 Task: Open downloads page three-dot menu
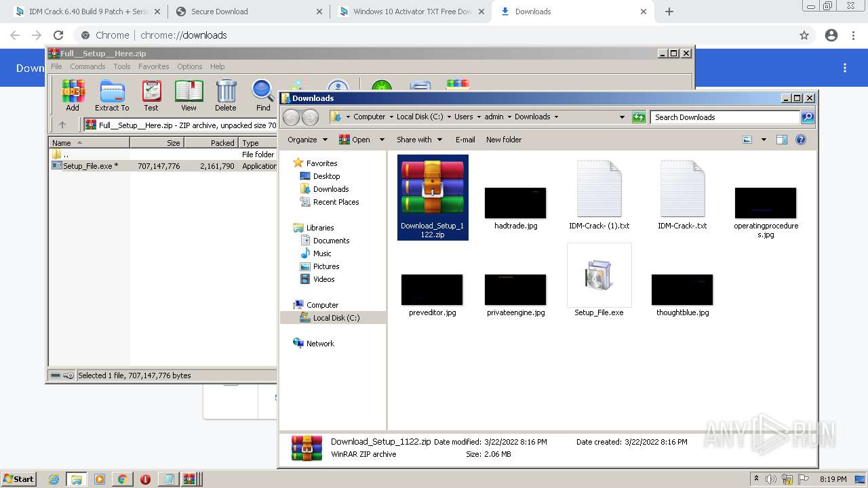845,68
